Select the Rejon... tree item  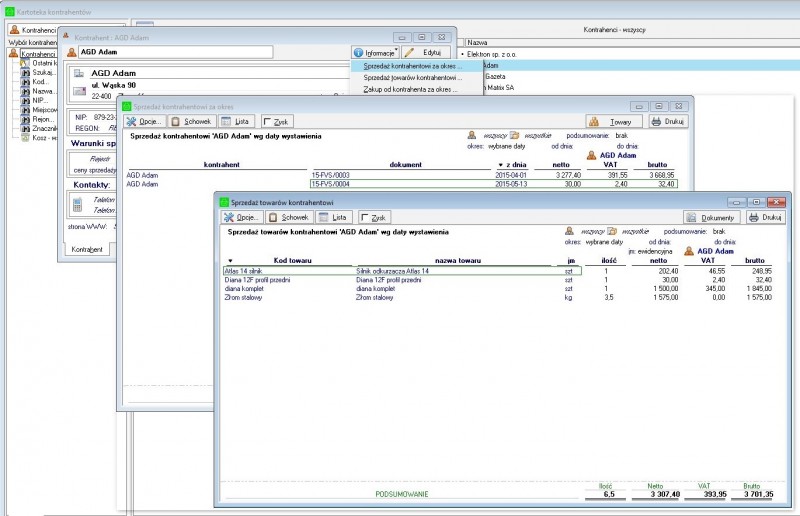[43, 119]
